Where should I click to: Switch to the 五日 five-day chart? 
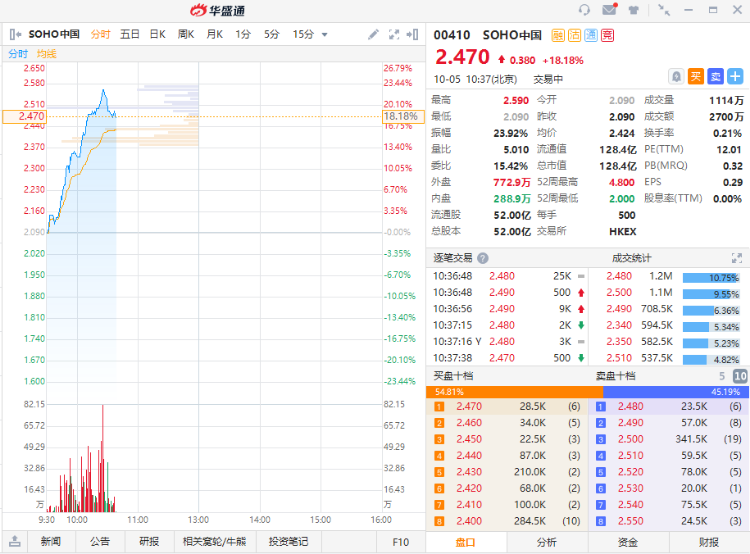pyautogui.click(x=130, y=34)
